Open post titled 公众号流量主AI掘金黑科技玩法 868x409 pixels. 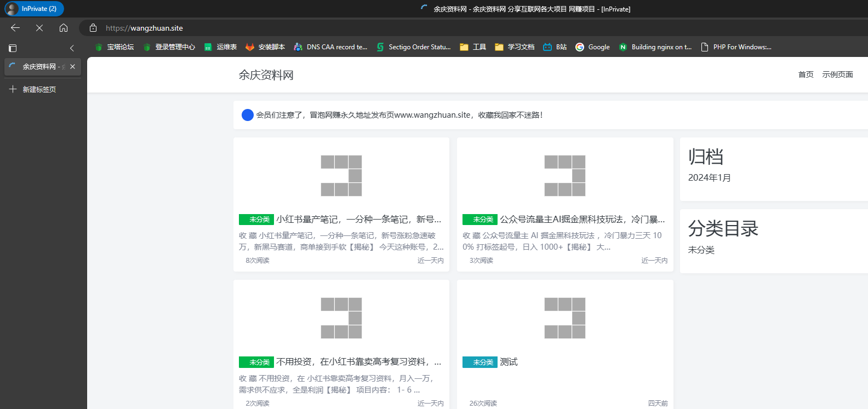[583, 220]
